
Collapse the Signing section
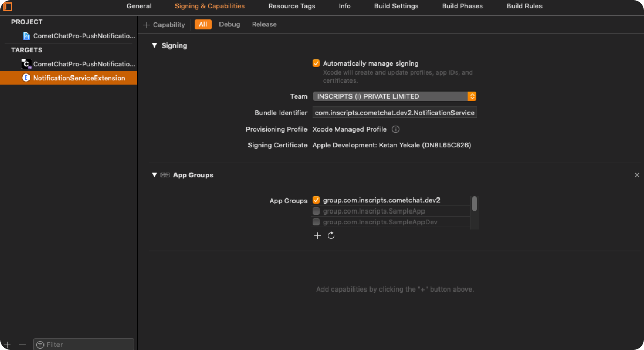(x=154, y=45)
